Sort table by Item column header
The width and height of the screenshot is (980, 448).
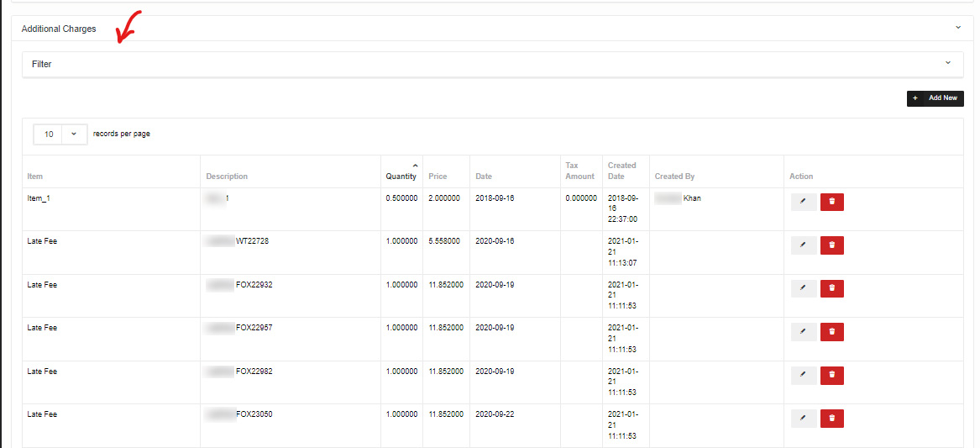click(35, 177)
